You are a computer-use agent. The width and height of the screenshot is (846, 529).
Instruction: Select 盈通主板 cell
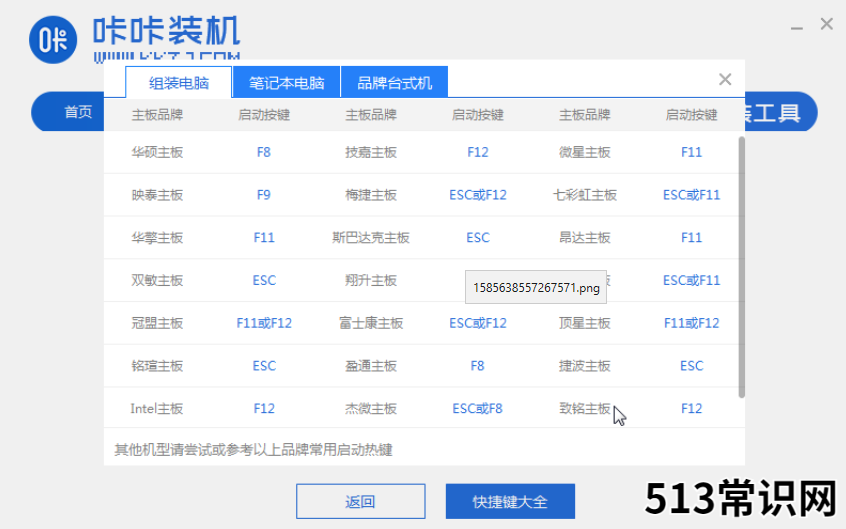[371, 365]
